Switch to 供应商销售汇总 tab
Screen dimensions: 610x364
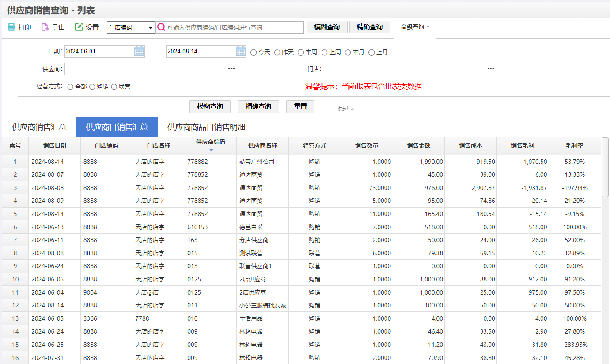pyautogui.click(x=39, y=127)
